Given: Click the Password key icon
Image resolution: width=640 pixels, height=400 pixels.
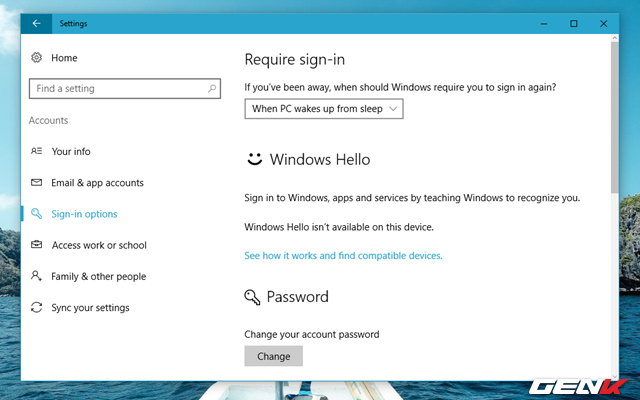Looking at the screenshot, I should click(252, 297).
